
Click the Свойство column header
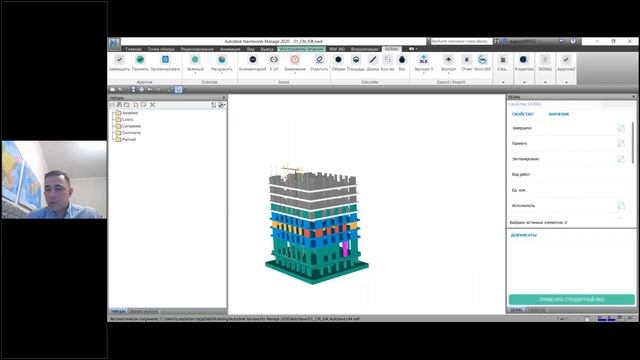(522, 114)
